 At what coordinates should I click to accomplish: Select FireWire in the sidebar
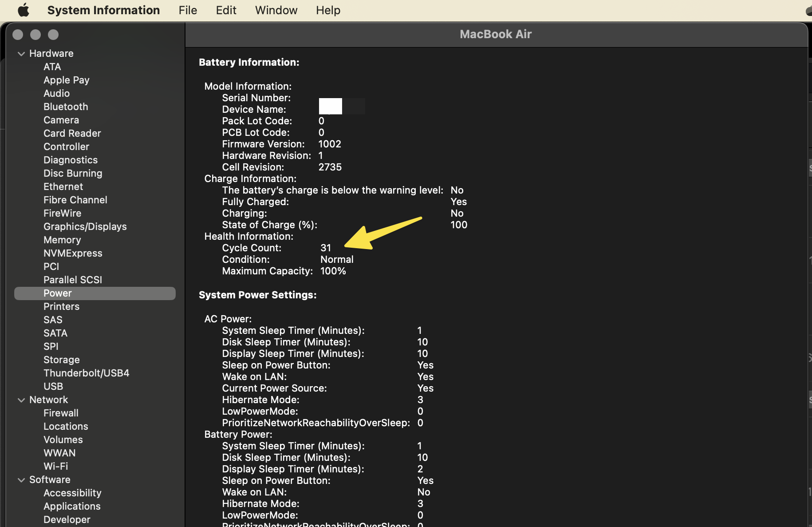pyautogui.click(x=63, y=213)
